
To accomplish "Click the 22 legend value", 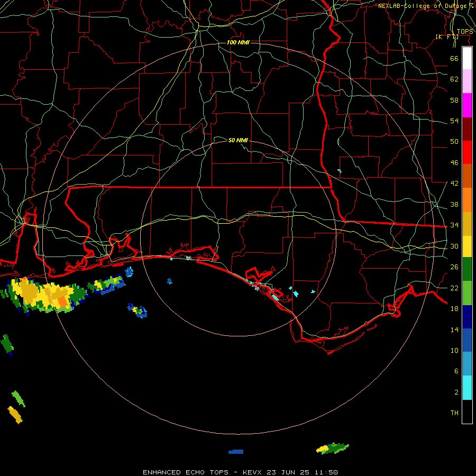I will click(454, 288).
